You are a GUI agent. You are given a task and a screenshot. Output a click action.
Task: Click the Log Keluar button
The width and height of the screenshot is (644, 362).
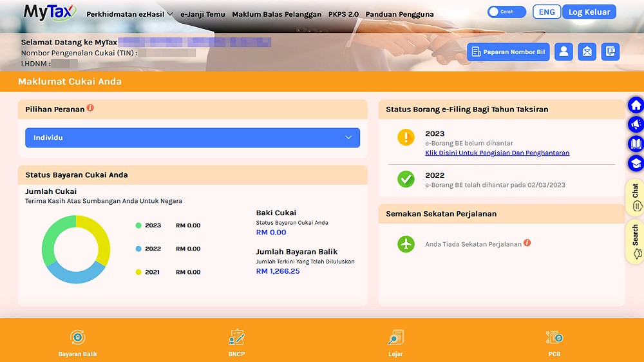coord(589,12)
